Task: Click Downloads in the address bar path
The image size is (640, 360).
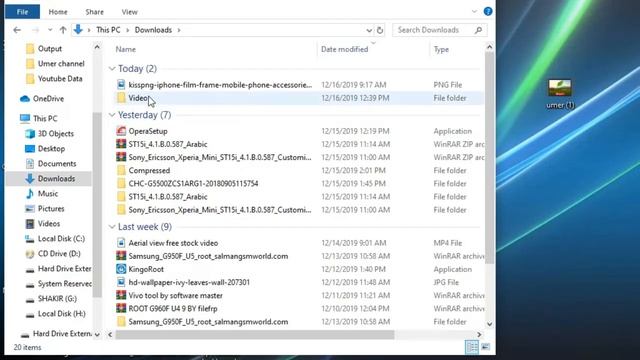Action: (x=153, y=30)
